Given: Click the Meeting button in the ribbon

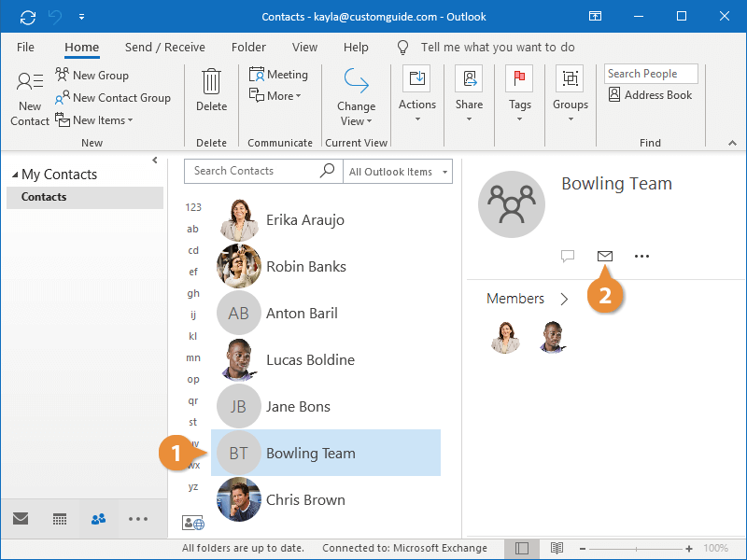Looking at the screenshot, I should coord(278,75).
